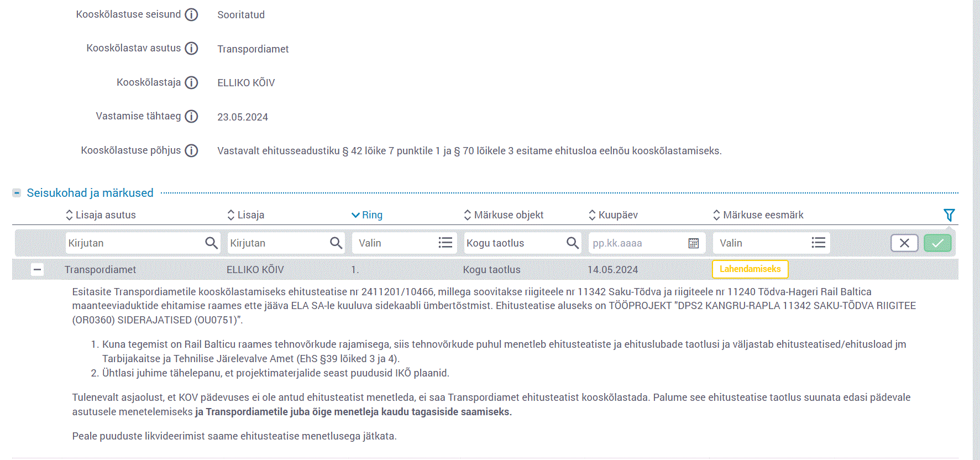980x460 pixels.
Task: Toggle the table filter funnel icon
Action: (949, 215)
